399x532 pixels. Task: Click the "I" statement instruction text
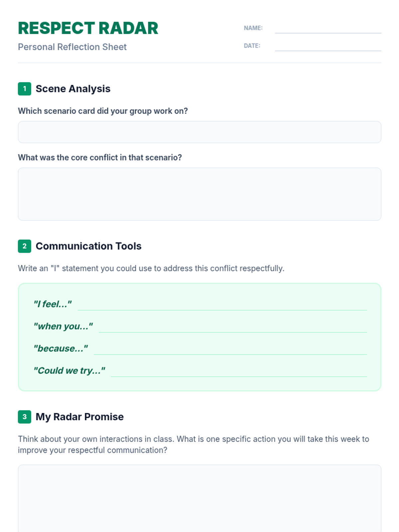(x=151, y=268)
